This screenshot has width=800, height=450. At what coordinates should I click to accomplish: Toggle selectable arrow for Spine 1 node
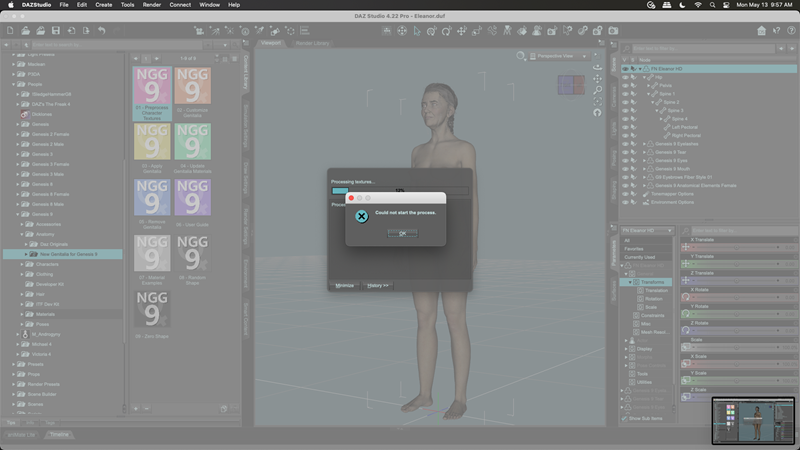634,94
